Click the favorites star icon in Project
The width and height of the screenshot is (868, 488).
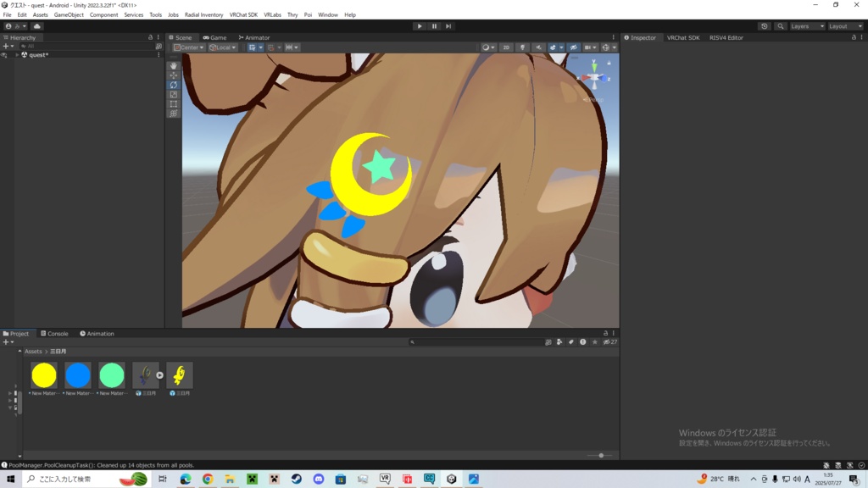point(594,342)
